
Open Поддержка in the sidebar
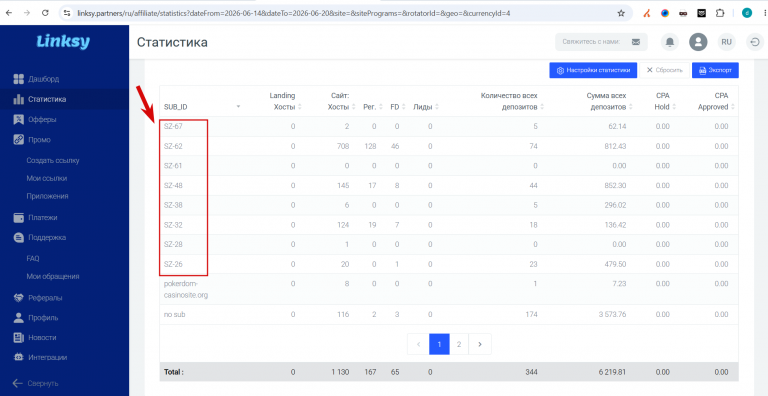tap(47, 238)
